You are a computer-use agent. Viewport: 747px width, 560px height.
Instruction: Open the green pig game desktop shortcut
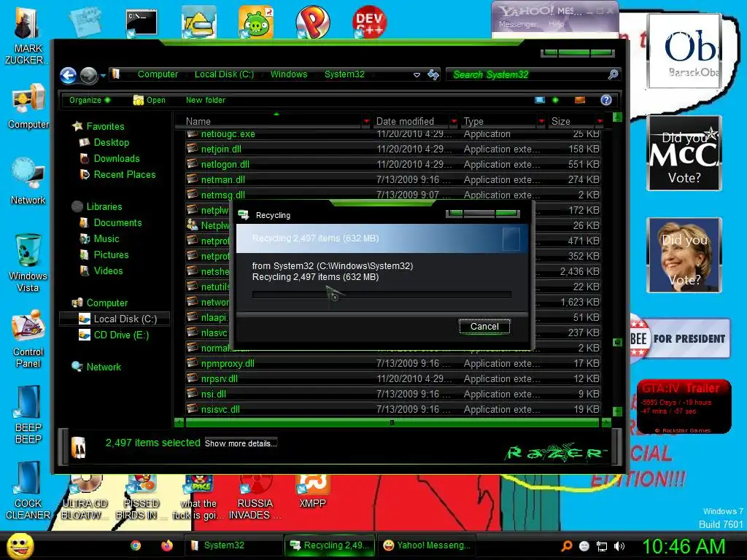tap(256, 22)
